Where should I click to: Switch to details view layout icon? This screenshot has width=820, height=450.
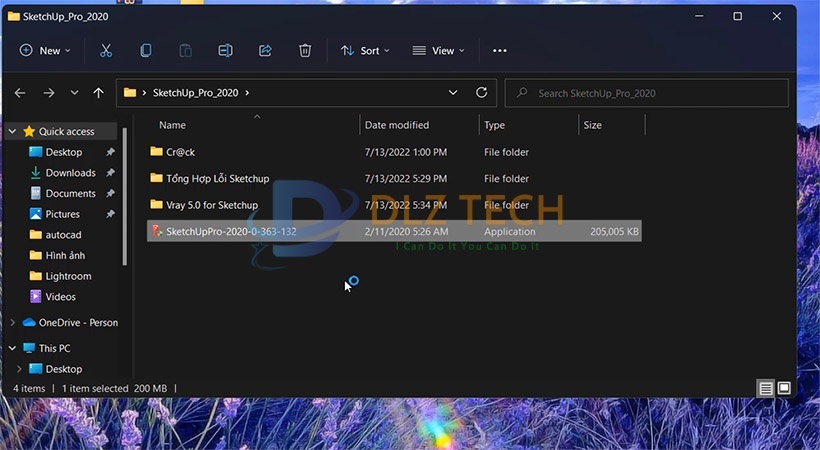(765, 388)
